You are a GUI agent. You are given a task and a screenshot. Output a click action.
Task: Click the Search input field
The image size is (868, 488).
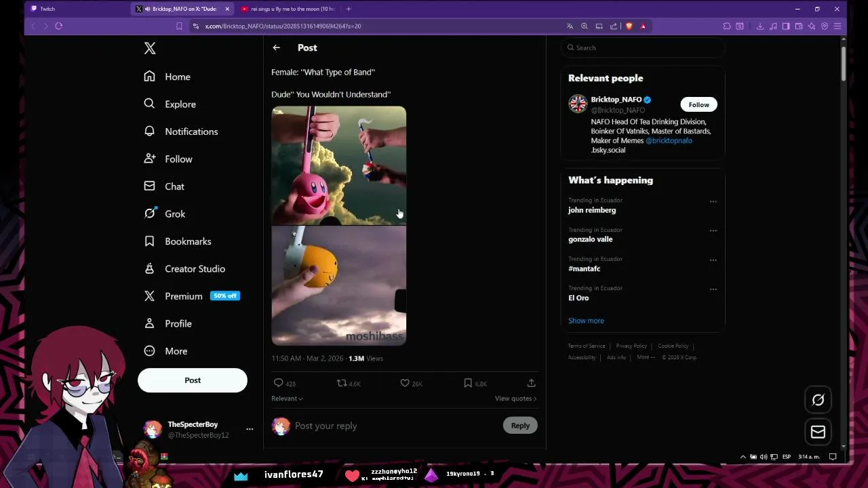click(x=643, y=47)
